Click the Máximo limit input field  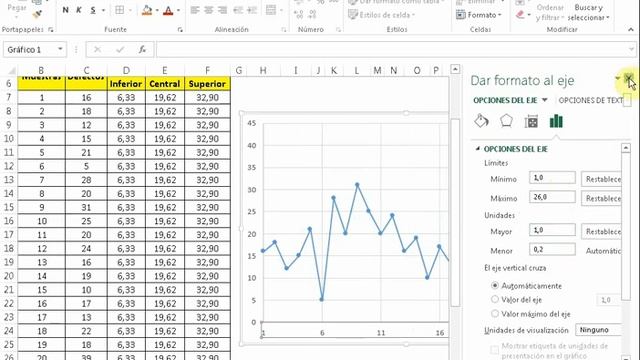pyautogui.click(x=552, y=197)
